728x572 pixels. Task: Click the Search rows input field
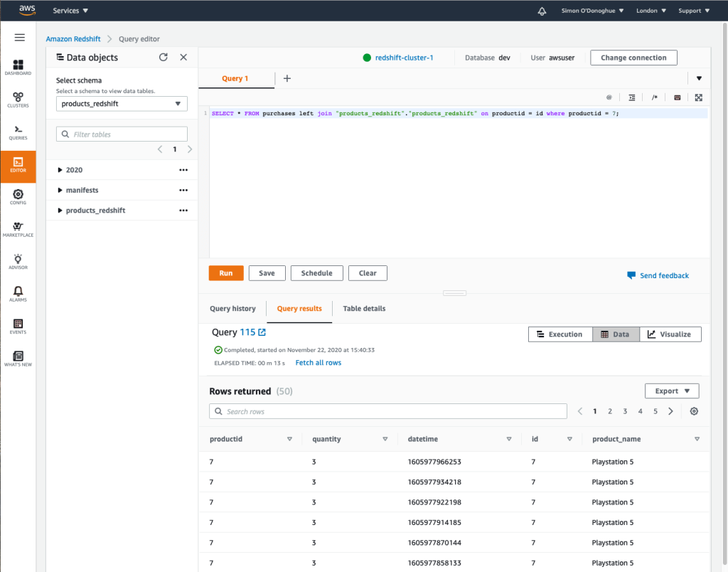coord(388,411)
